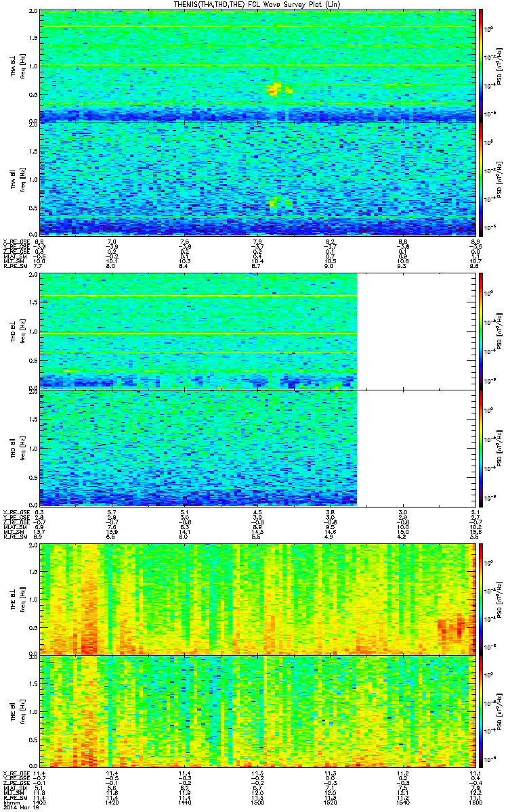Click the white data gap in THD B-perpendicular panel
The height and width of the screenshot is (812, 508).
(x=416, y=331)
